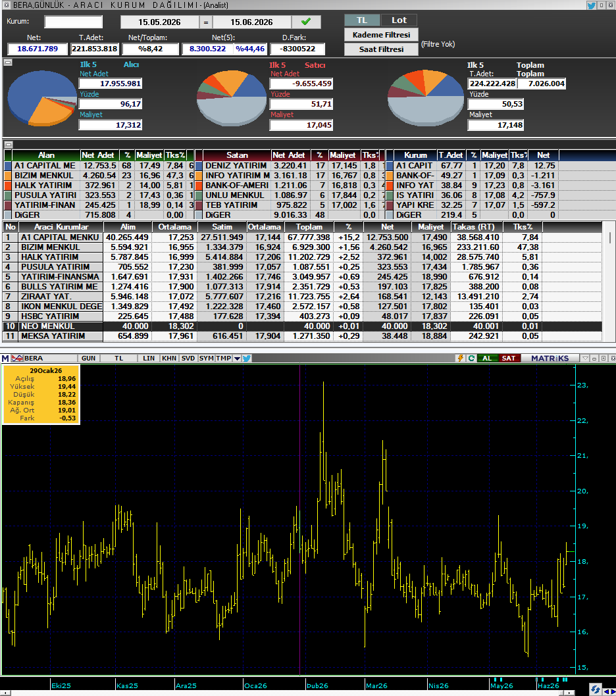Collapse the pie chart summary panel
Image resolution: width=616 pixels, height=696 pixels.
8,62
